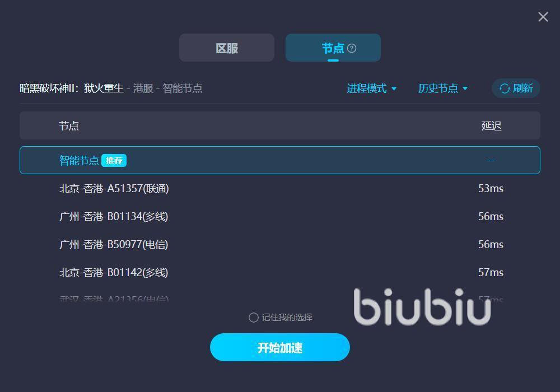Click the 推荐 badge on 智能节点
This screenshot has width=560, height=392.
(114, 160)
